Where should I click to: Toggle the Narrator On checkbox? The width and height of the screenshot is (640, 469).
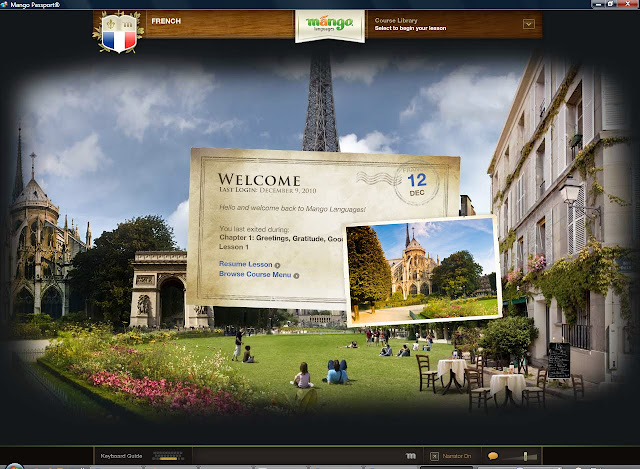pos(435,456)
